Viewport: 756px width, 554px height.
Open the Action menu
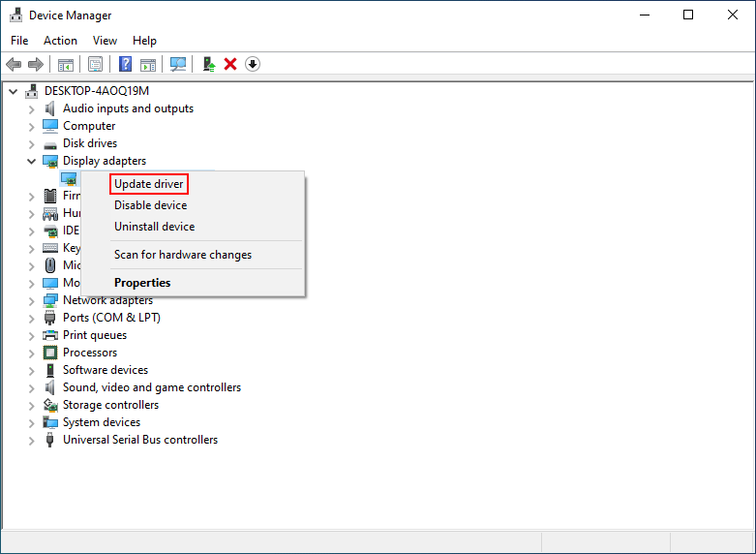pyautogui.click(x=60, y=41)
